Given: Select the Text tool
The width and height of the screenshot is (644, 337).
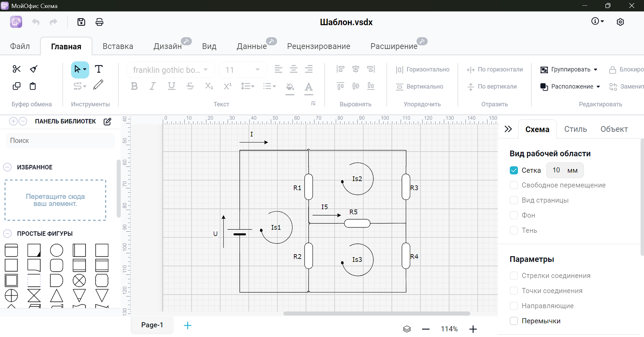Looking at the screenshot, I should [99, 69].
